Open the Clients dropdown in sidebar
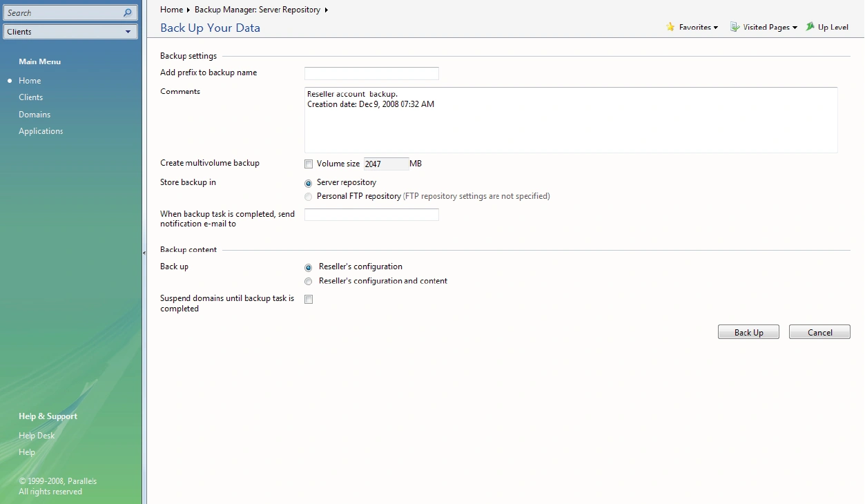Screen dimensions: 865x504 70,32
